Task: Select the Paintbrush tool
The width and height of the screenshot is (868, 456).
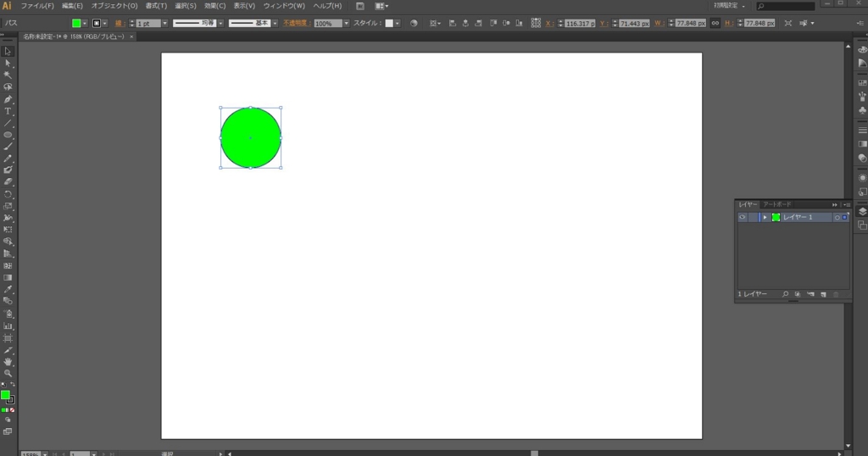Action: [8, 147]
